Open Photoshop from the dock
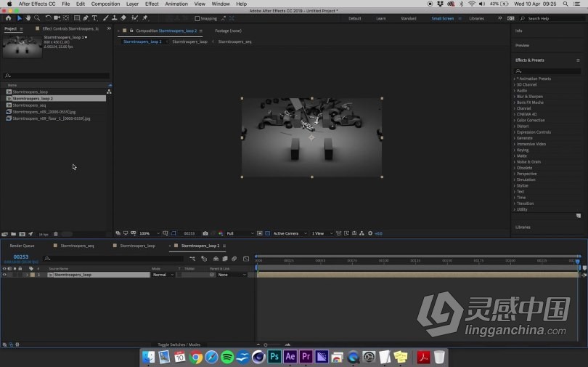This screenshot has height=367, width=588. coord(274,357)
